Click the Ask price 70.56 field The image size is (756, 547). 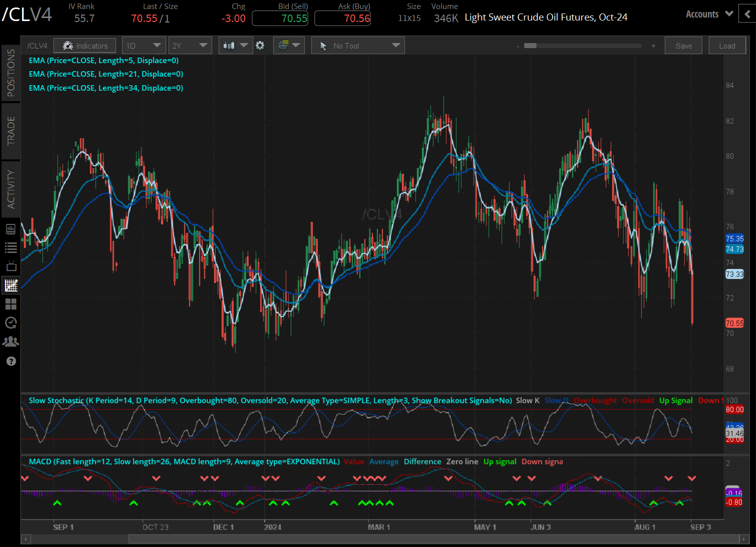(x=342, y=18)
